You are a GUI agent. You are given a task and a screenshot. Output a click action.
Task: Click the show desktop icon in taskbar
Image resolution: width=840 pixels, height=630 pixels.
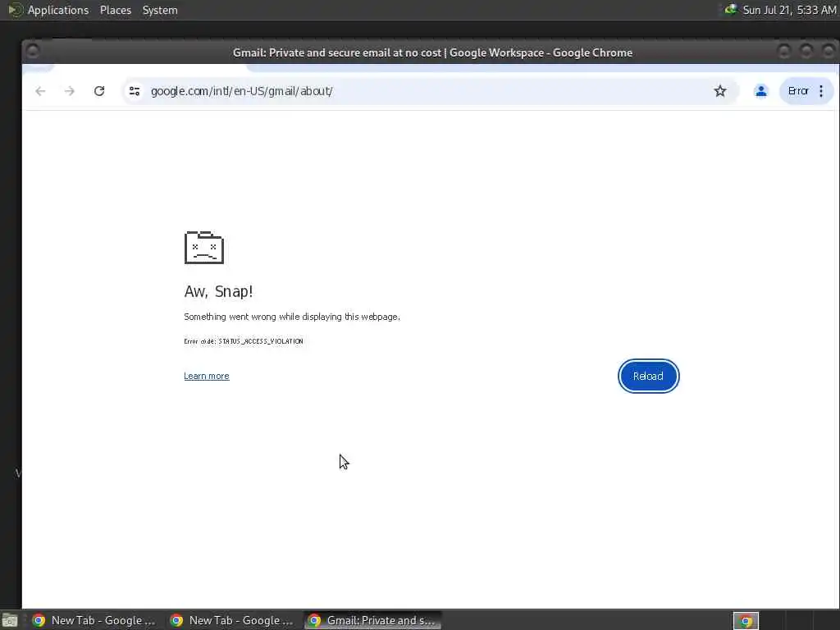click(10, 621)
